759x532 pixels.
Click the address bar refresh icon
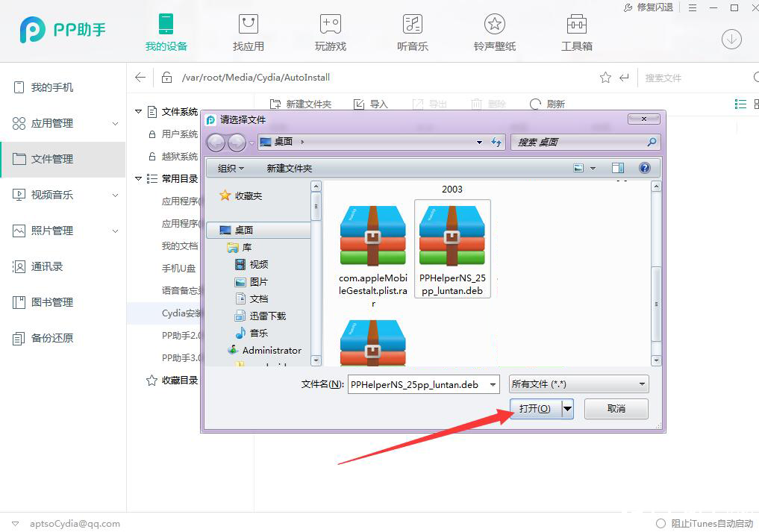click(x=496, y=143)
